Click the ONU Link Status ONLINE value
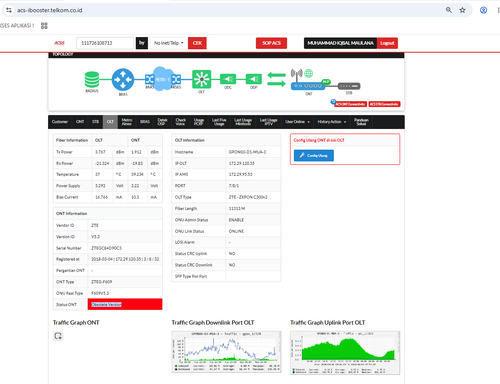The image size is (500, 384). click(x=236, y=231)
